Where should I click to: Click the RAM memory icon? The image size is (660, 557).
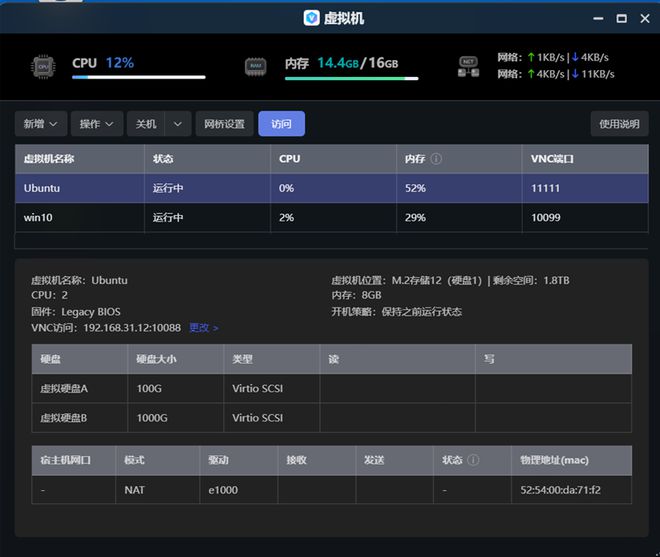[256, 67]
